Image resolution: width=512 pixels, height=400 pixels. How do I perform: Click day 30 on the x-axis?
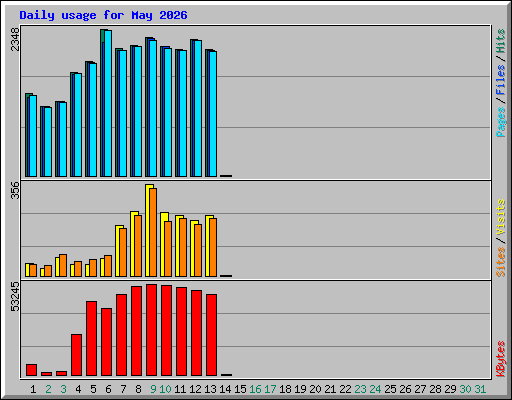click(x=465, y=389)
